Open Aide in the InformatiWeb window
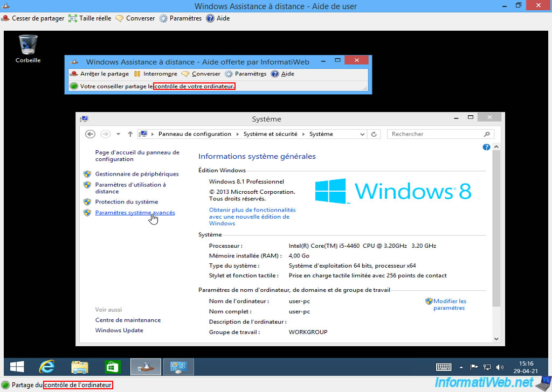Image resolution: width=552 pixels, height=392 pixels. click(x=282, y=74)
